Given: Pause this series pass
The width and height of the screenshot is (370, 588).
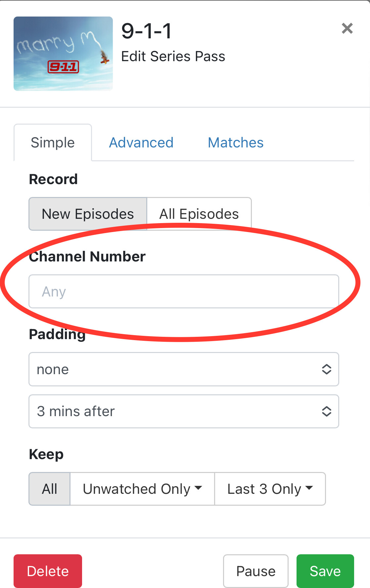Looking at the screenshot, I should click(256, 571).
